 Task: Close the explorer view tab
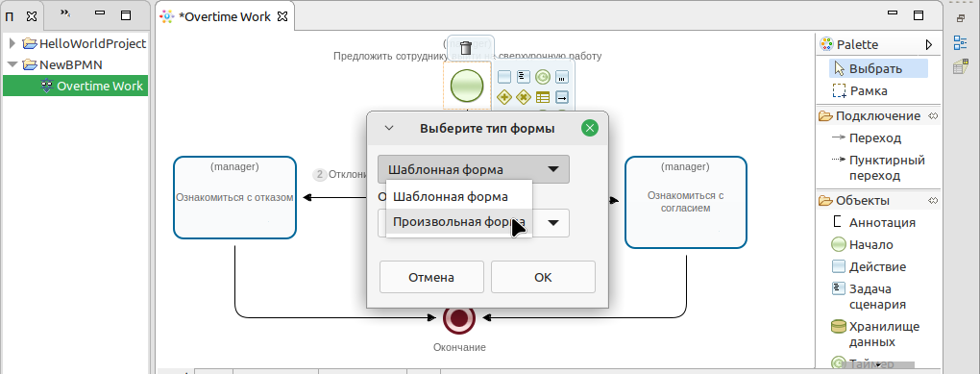click(32, 17)
